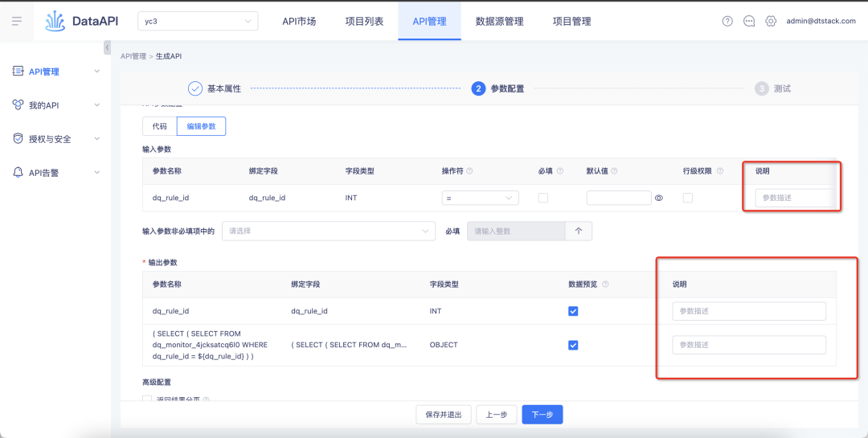Click the up-arrow button beside 请输入整数
This screenshot has width=868, height=438.
click(x=579, y=231)
